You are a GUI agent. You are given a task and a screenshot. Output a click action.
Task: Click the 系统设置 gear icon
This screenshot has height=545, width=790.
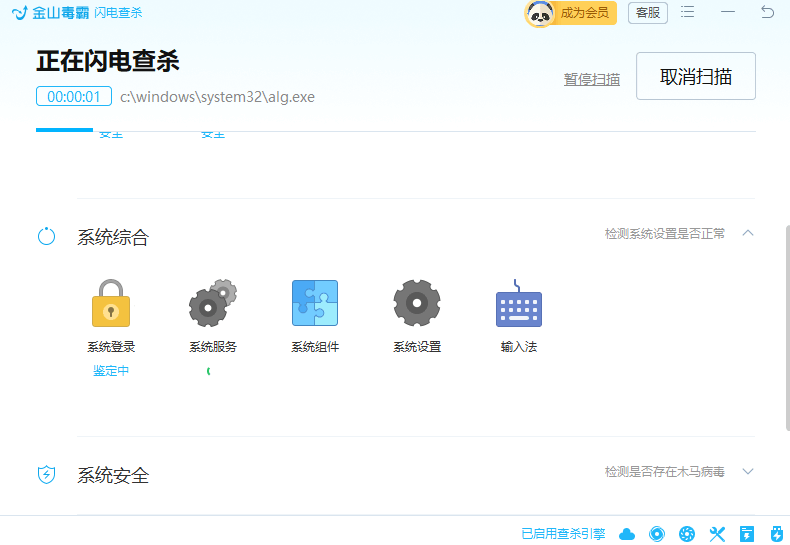[417, 303]
